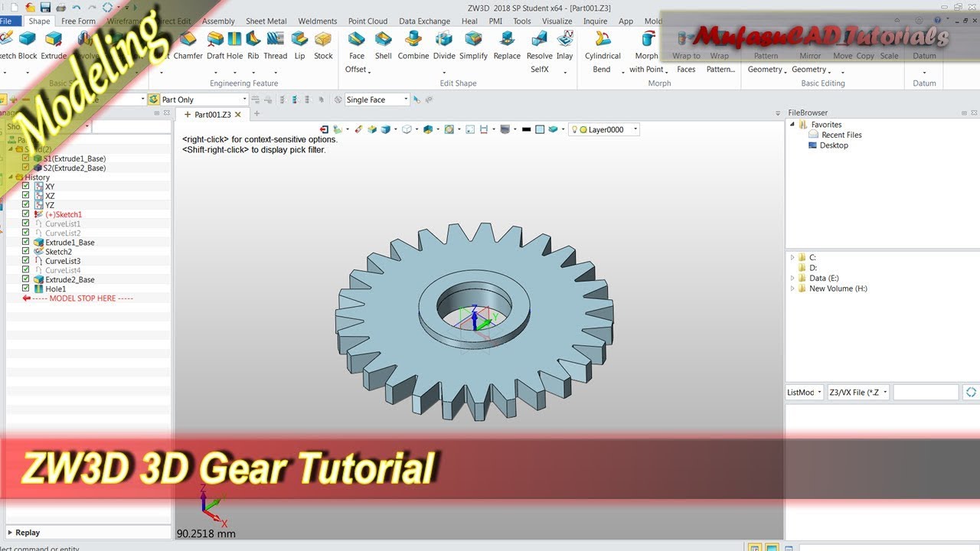Select the Inlay tool
The height and width of the screenshot is (551, 980).
click(x=564, y=45)
